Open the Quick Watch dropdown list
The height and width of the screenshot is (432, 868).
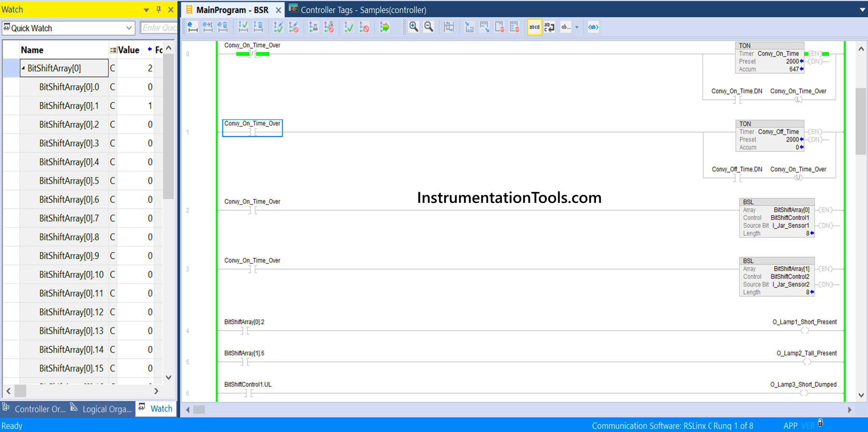(x=129, y=28)
